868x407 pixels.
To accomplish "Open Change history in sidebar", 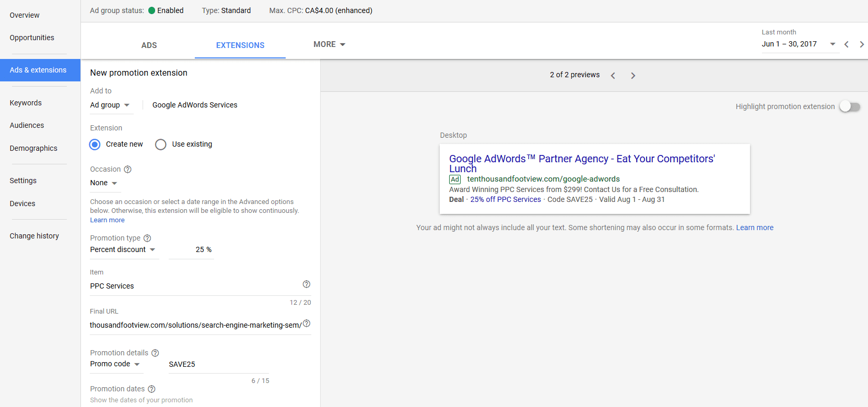I will coord(34,236).
